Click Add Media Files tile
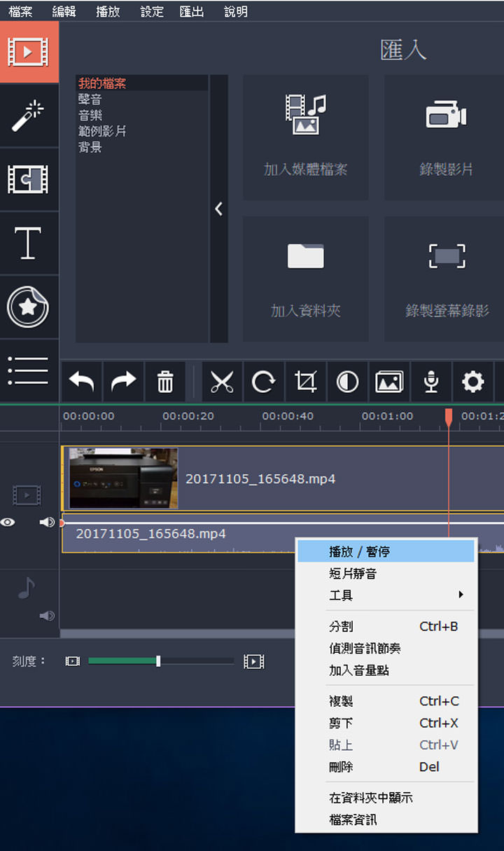 [x=306, y=137]
